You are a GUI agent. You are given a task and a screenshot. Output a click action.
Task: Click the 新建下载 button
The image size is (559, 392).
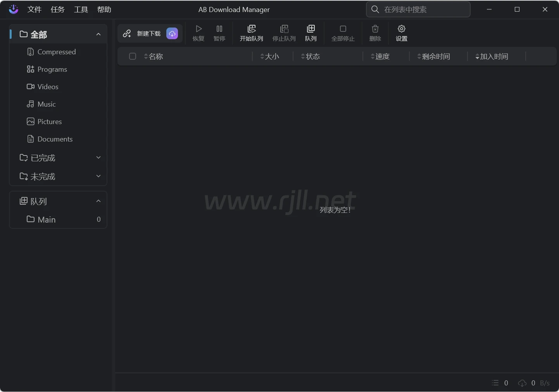pos(143,34)
